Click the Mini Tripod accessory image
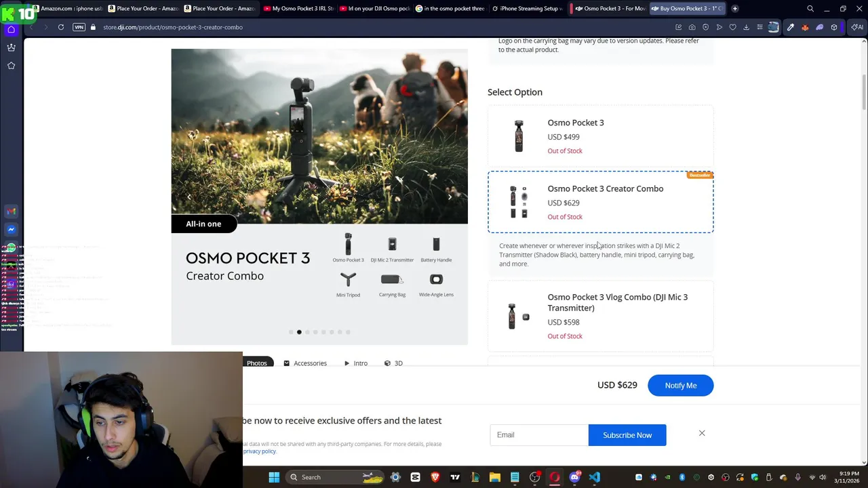 pos(348,279)
